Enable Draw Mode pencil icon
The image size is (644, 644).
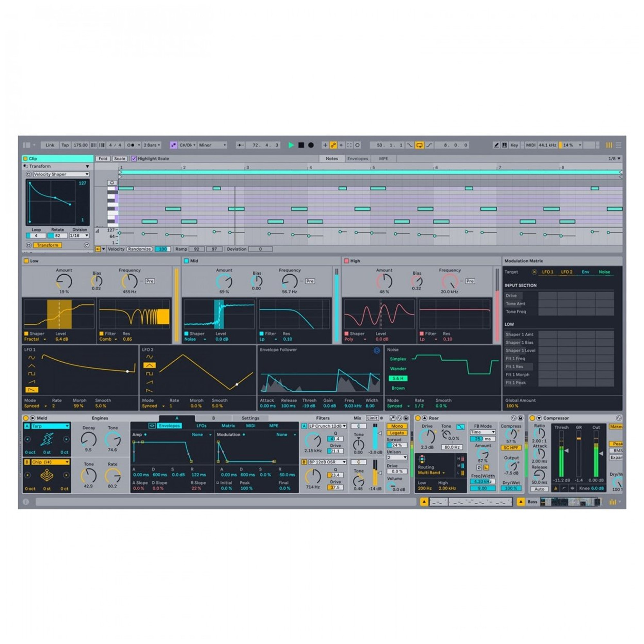coord(496,145)
